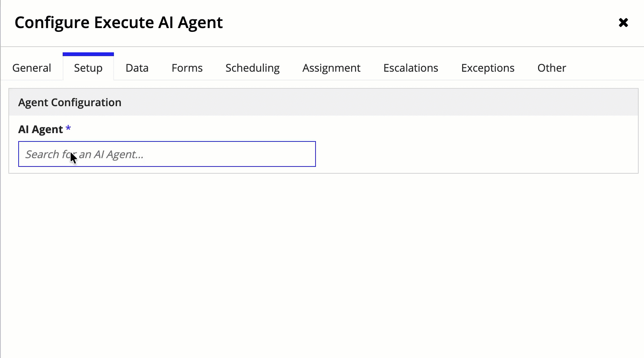Go to the Scheduling tab
The height and width of the screenshot is (358, 644).
click(x=253, y=68)
